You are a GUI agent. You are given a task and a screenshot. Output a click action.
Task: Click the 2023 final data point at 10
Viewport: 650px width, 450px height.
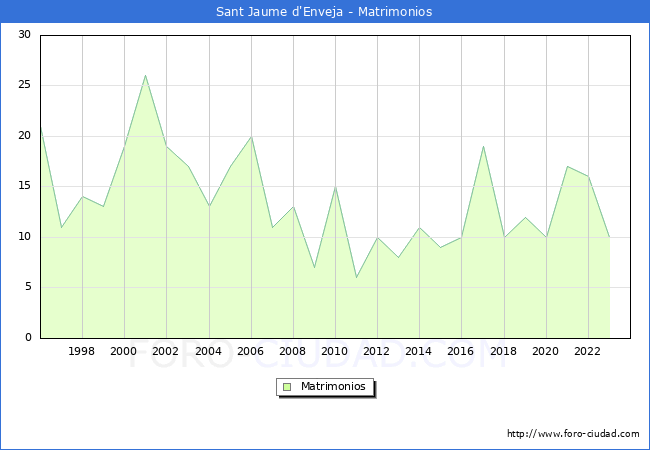coord(609,237)
